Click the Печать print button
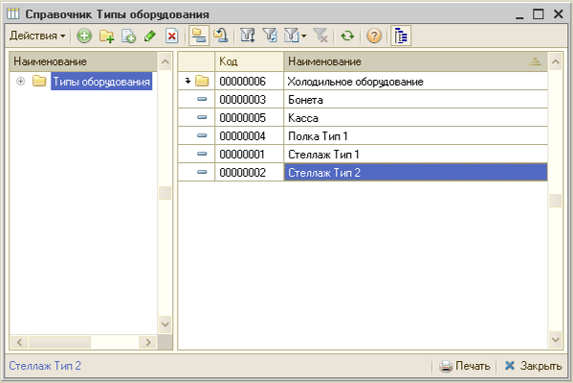 [x=464, y=365]
